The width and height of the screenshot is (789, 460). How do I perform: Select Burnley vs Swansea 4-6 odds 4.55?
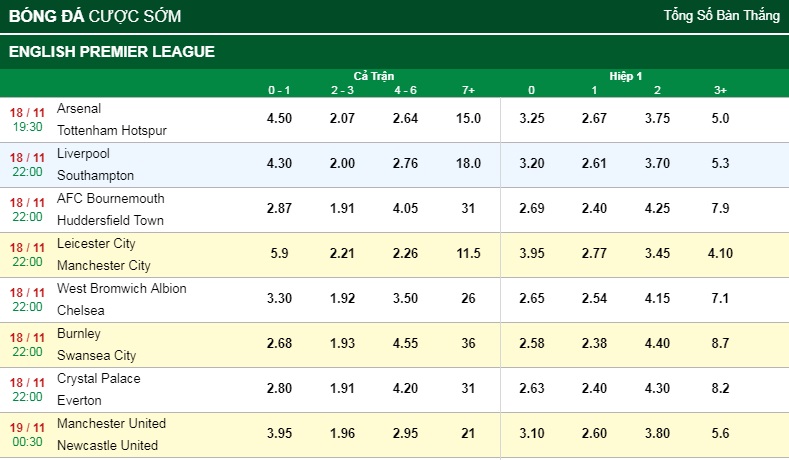click(x=405, y=344)
